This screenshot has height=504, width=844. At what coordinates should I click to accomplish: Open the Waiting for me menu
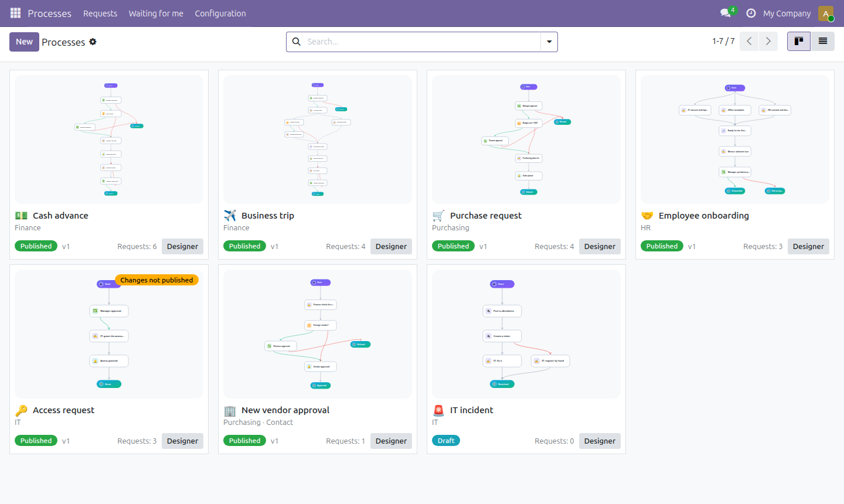(156, 13)
